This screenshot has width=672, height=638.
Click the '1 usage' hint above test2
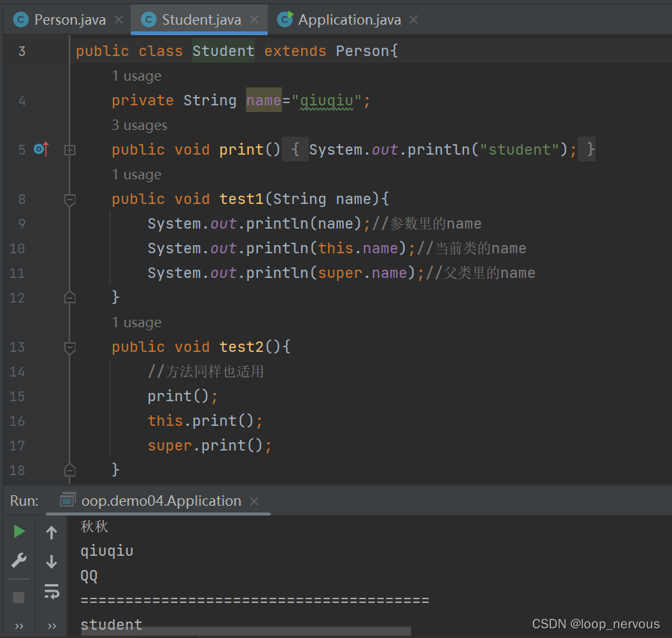tap(137, 322)
